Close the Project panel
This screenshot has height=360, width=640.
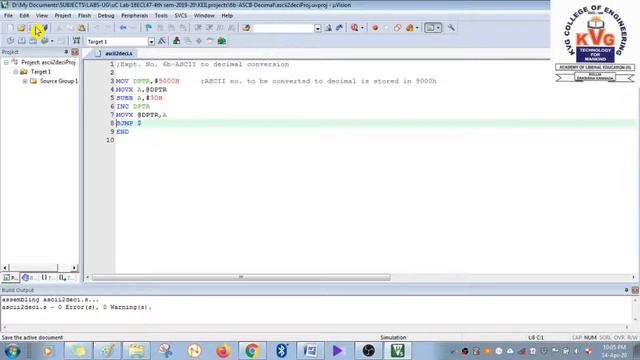(x=75, y=52)
